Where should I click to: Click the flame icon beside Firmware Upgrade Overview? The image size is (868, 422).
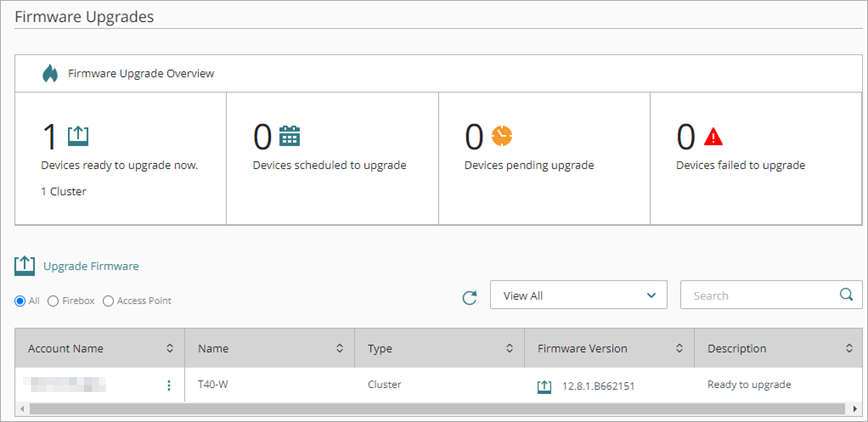(50, 74)
